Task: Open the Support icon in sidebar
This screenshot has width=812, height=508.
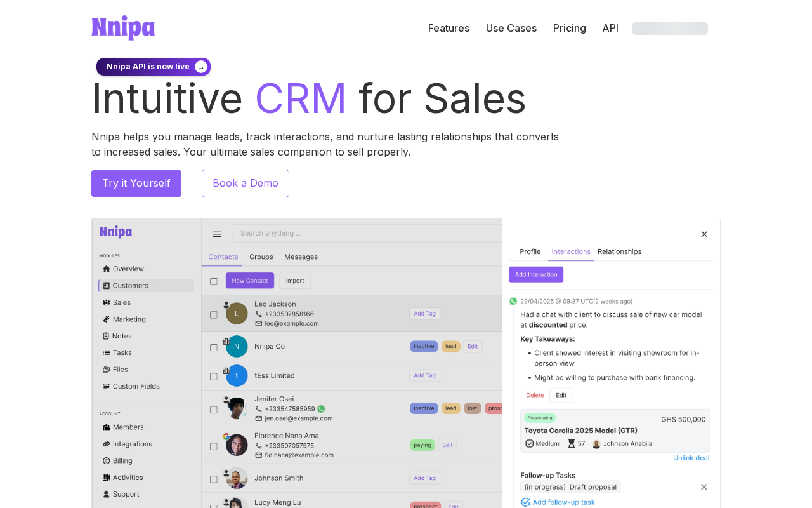Action: tap(107, 494)
